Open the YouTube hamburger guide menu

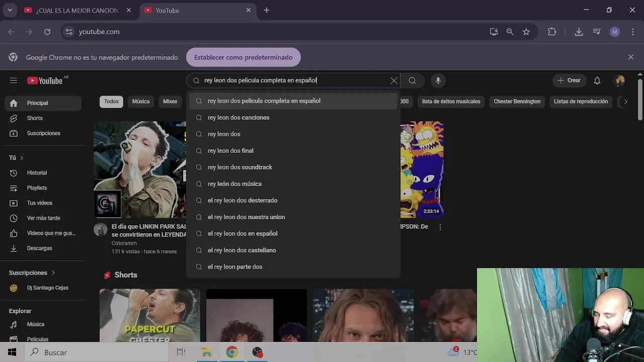click(x=14, y=80)
